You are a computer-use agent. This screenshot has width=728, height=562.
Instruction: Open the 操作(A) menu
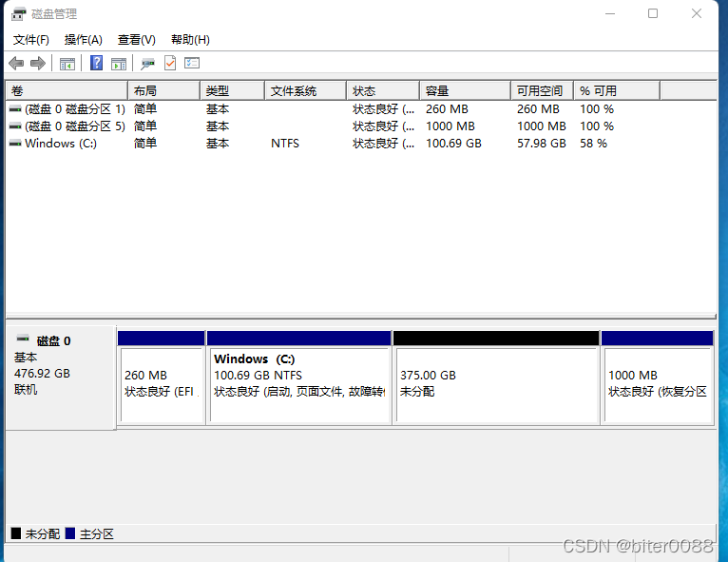tap(83, 40)
